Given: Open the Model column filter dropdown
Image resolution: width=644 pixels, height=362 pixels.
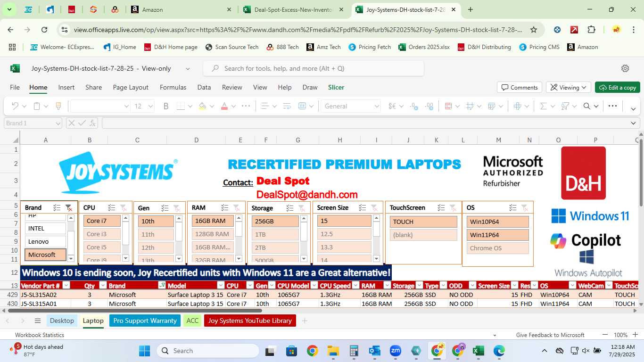Looking at the screenshot, I should pyautogui.click(x=221, y=285).
